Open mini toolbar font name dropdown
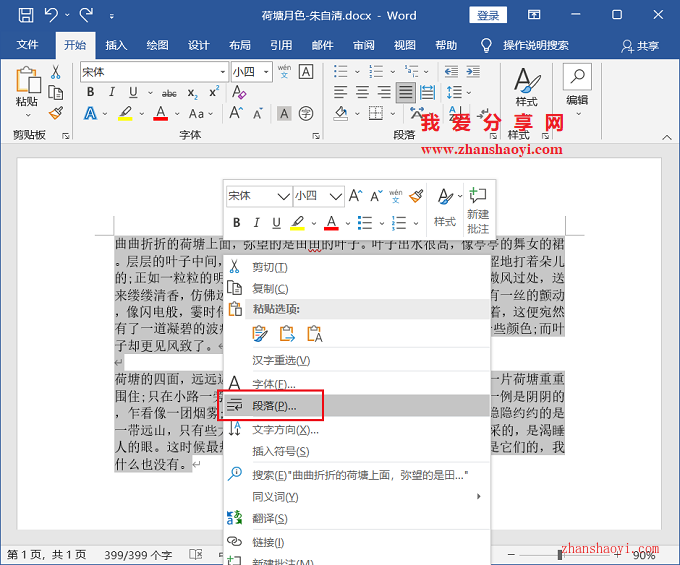Image resolution: width=680 pixels, height=565 pixels. pos(284,196)
